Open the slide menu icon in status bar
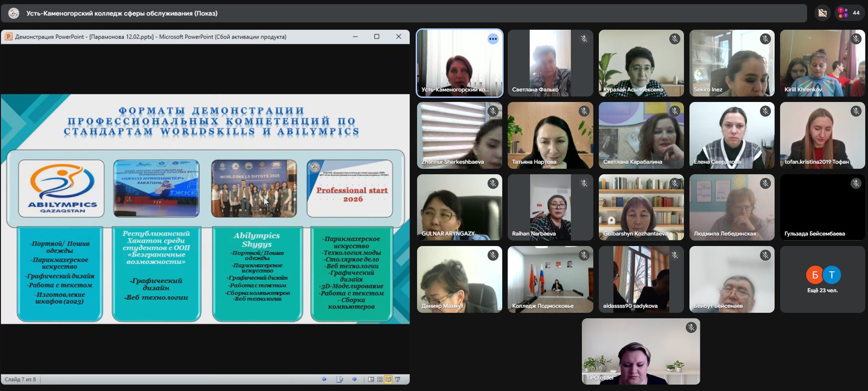Viewport: 868px width, 391px height. [x=339, y=379]
